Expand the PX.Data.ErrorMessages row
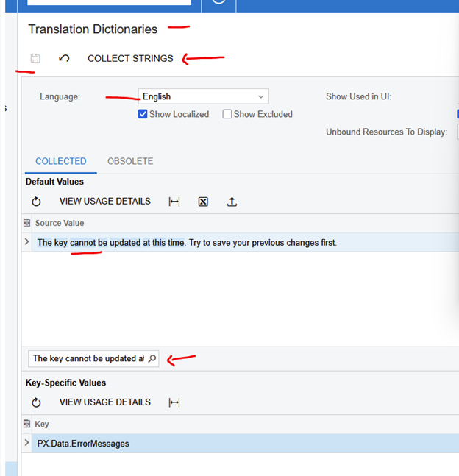Screen dimensions: 459x476 point(27,443)
